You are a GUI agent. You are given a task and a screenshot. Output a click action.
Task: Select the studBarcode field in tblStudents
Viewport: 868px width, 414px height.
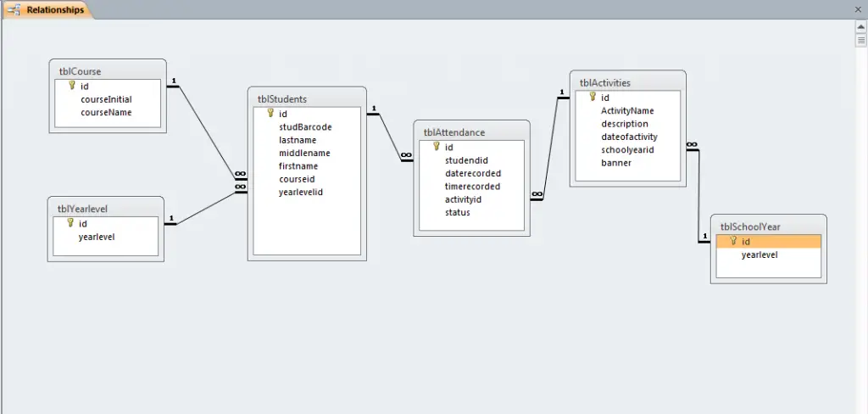[305, 127]
